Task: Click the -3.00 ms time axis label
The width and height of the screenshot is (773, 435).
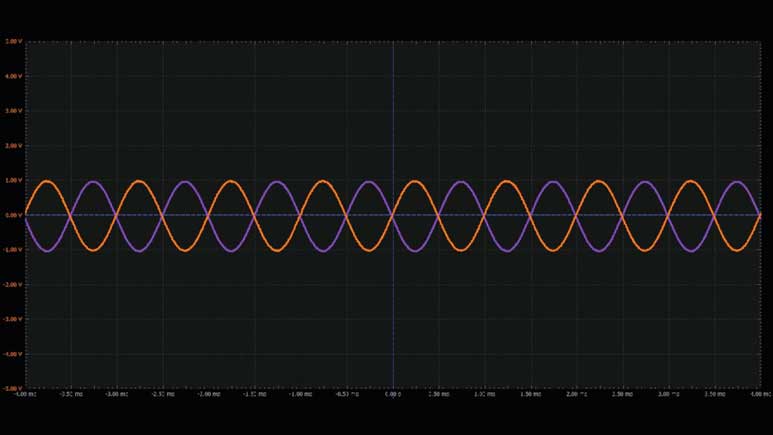Action: pos(117,395)
